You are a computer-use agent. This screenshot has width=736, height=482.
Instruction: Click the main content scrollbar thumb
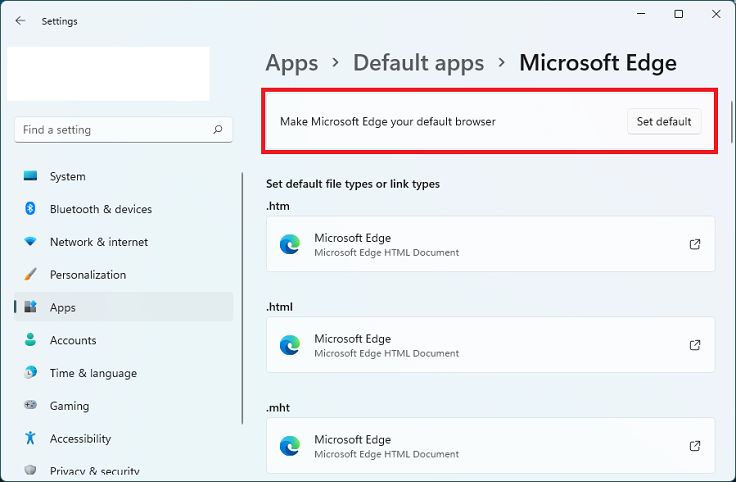[x=731, y=122]
